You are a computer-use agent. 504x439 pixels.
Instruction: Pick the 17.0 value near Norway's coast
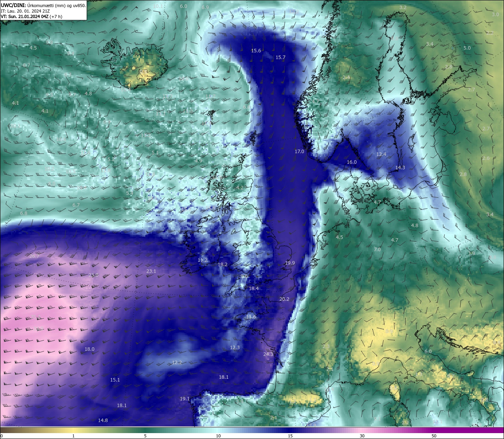[299, 152]
